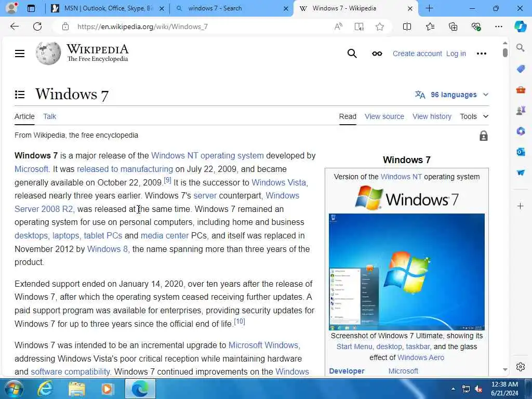This screenshot has width=532, height=399.
Task: Open split screen view icon
Action: [407, 26]
